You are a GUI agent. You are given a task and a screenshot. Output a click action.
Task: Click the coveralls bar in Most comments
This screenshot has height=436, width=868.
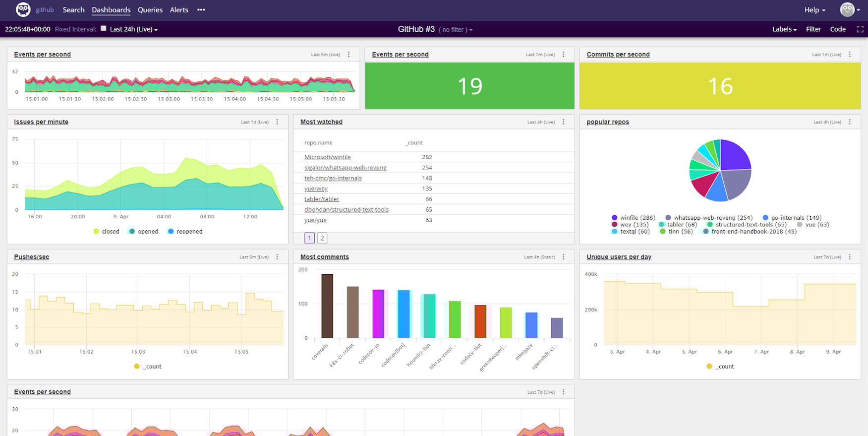coord(327,306)
